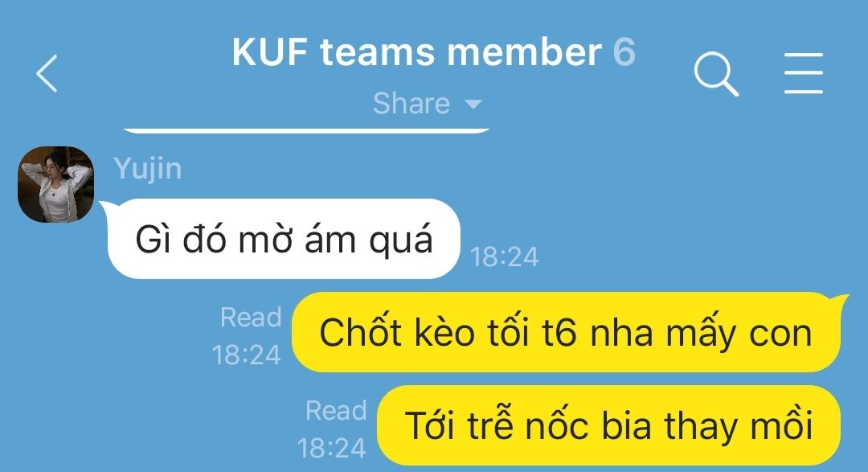Screen dimensions: 868x472
Task: Go back using the left chevron icon
Action: [x=47, y=73]
